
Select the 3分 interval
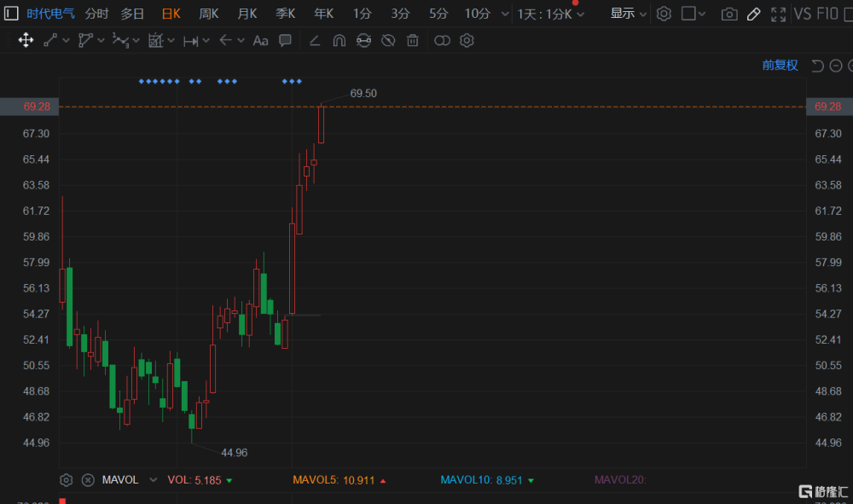[400, 14]
